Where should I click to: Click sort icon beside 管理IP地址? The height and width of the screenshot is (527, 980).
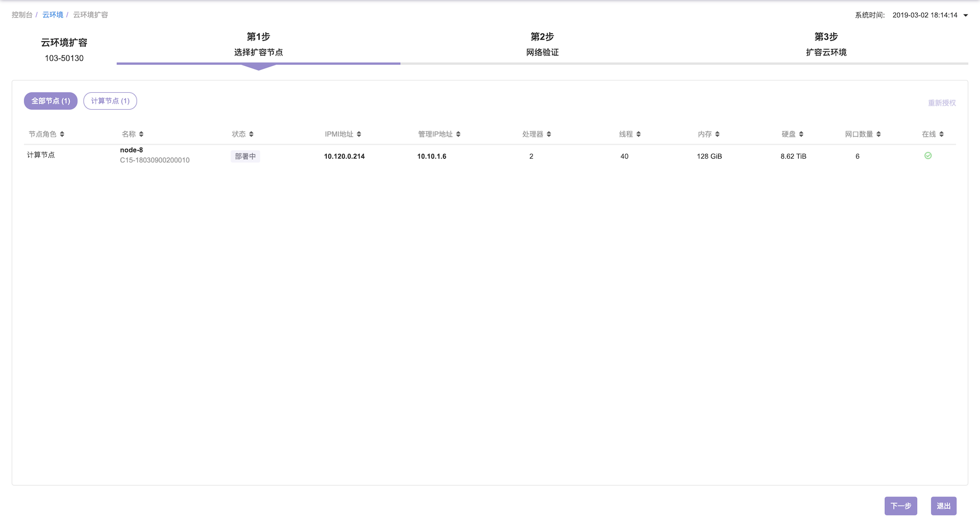459,134
